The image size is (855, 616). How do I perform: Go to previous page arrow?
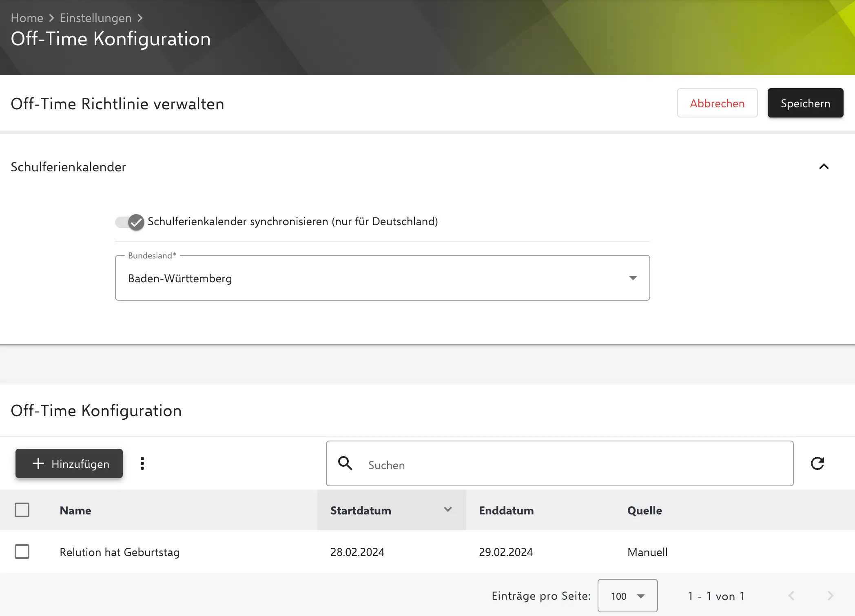pos(791,596)
